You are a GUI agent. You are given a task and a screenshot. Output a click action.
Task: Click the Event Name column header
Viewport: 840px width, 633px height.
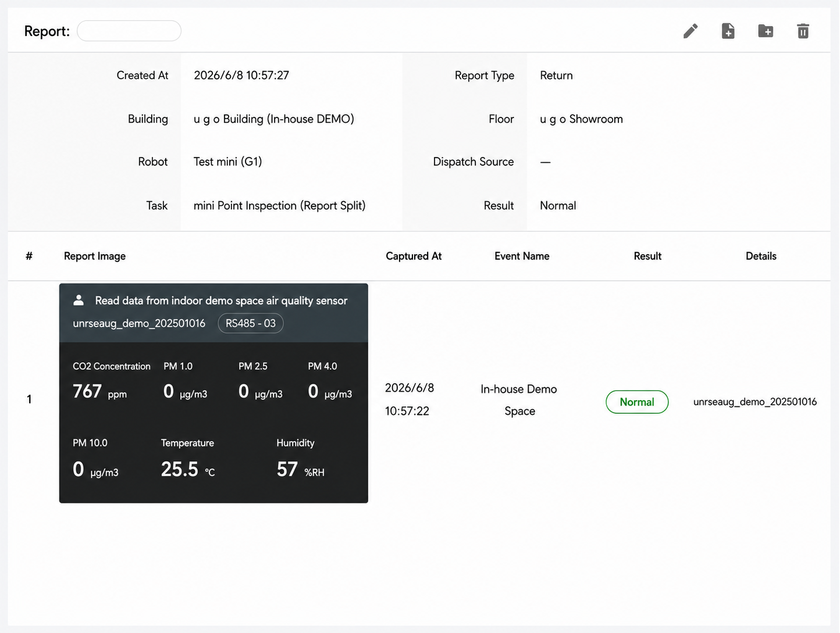pyautogui.click(x=522, y=256)
